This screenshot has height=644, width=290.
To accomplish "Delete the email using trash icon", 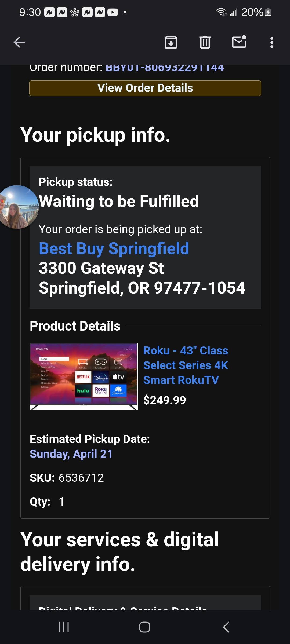I will pyautogui.click(x=205, y=42).
